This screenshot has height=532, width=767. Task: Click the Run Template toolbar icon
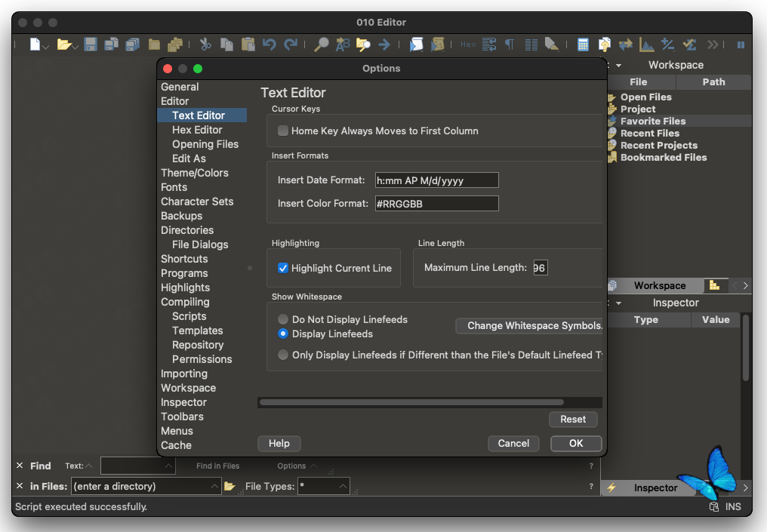[437, 45]
